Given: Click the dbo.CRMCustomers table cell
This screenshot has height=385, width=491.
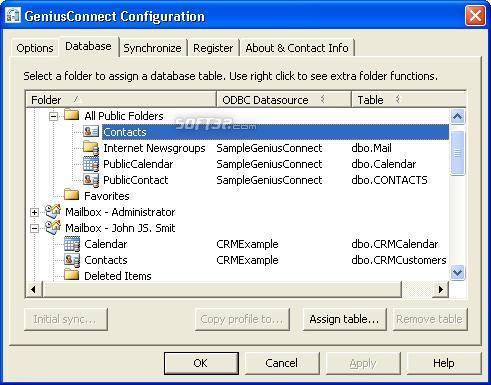Looking at the screenshot, I should (x=399, y=260).
